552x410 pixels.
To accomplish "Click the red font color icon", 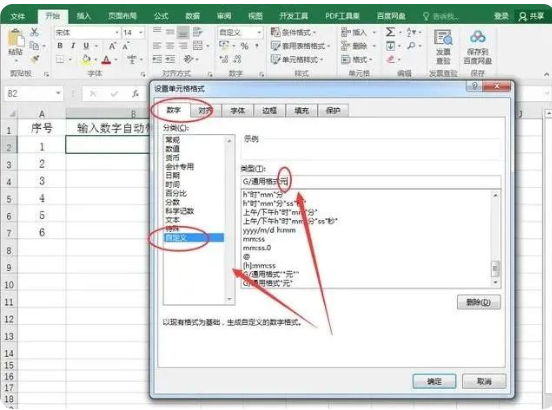I will [x=106, y=60].
